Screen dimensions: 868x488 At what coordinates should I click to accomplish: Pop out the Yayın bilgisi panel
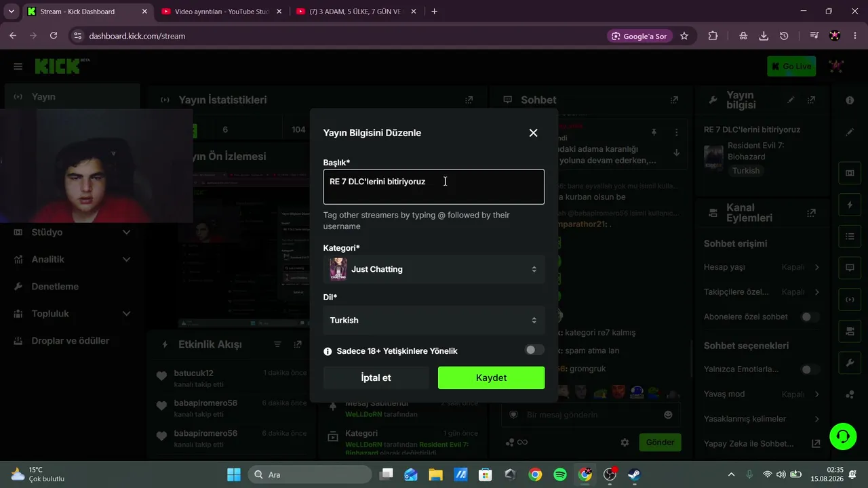[811, 100]
